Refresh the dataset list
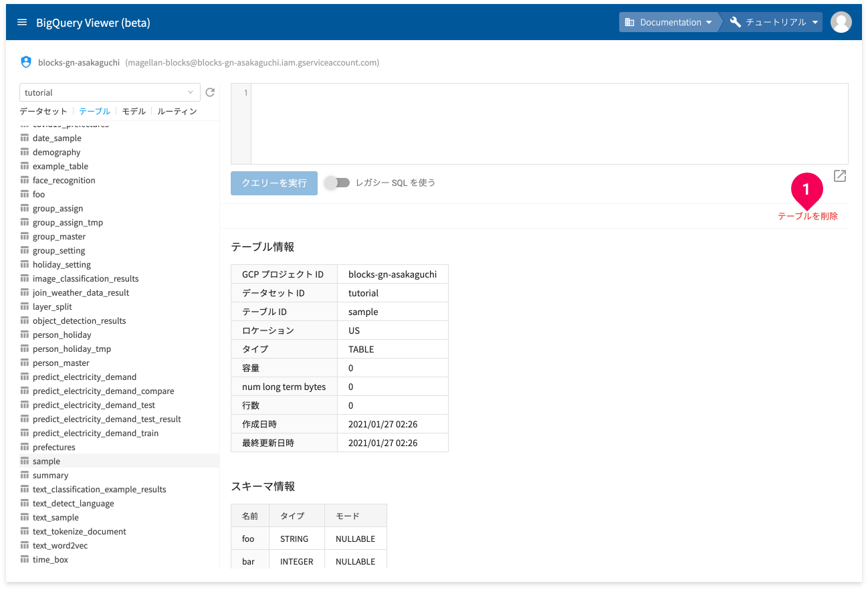The image size is (868, 590). pyautogui.click(x=210, y=92)
